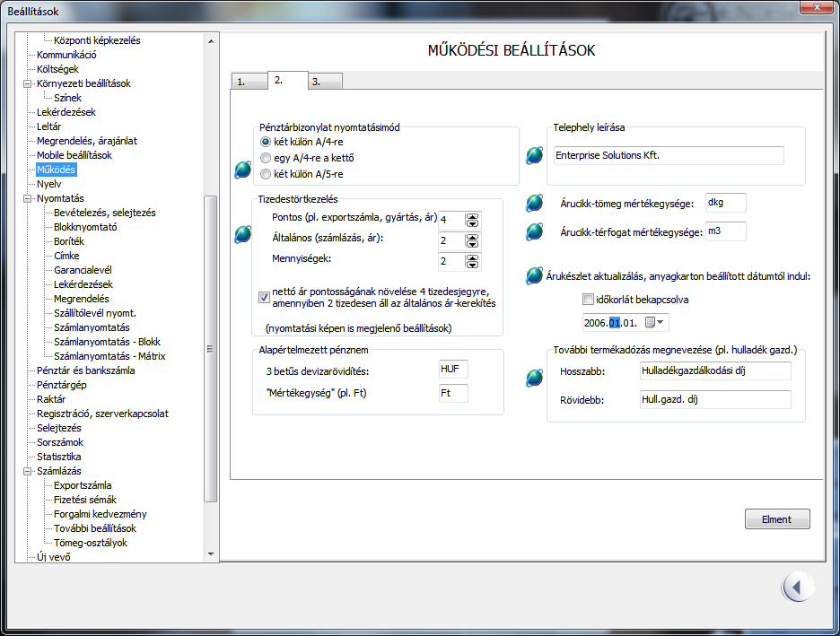This screenshot has width=840, height=636.
Task: Click tree scrollbar down arrow
Action: (x=211, y=554)
